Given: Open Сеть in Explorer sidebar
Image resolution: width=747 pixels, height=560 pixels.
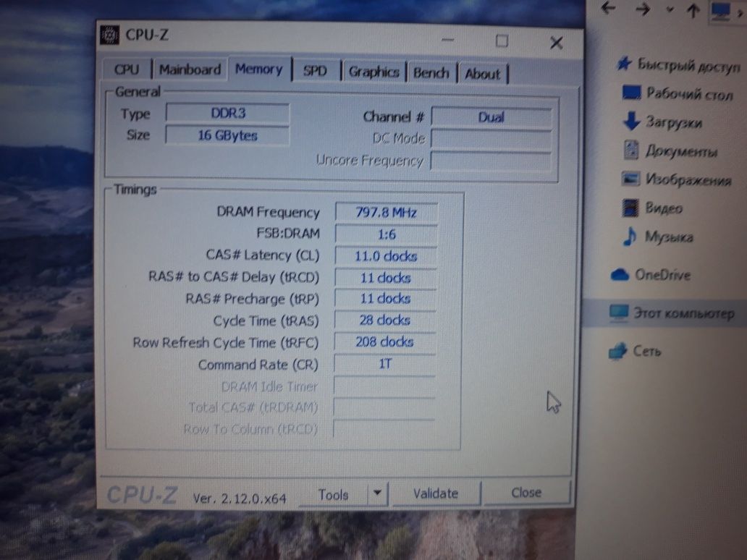Looking at the screenshot, I should point(647,352).
